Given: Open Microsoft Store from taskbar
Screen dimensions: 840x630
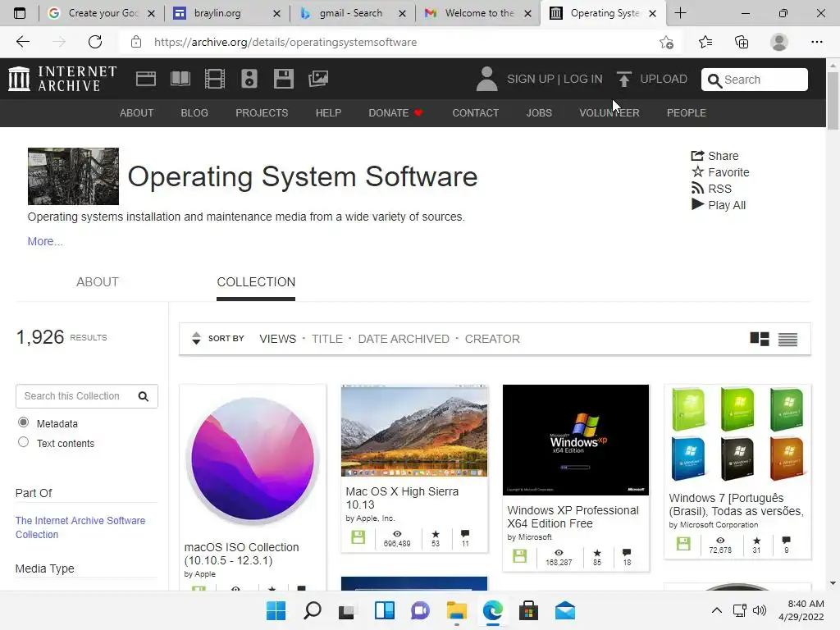Looking at the screenshot, I should (x=528, y=610).
